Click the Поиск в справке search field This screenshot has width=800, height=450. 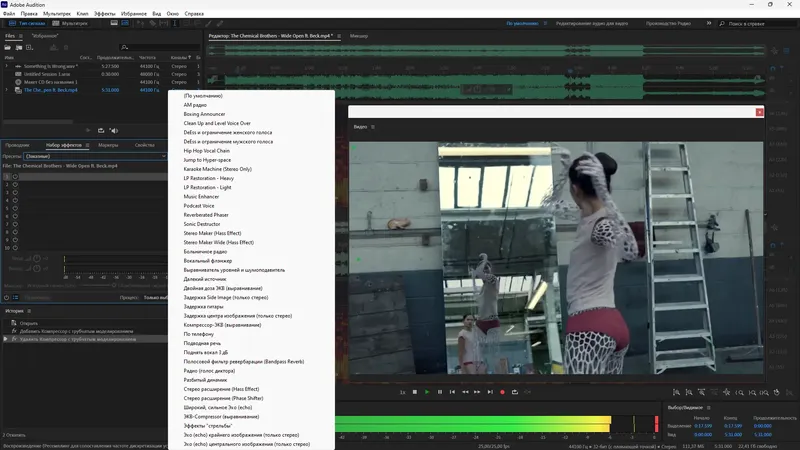(x=759, y=23)
